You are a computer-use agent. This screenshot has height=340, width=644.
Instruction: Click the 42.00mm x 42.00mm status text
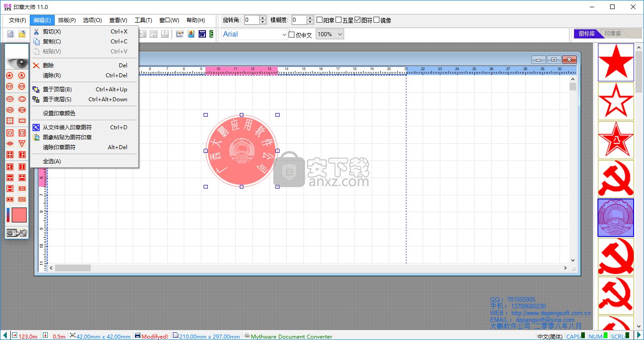pyautogui.click(x=103, y=336)
